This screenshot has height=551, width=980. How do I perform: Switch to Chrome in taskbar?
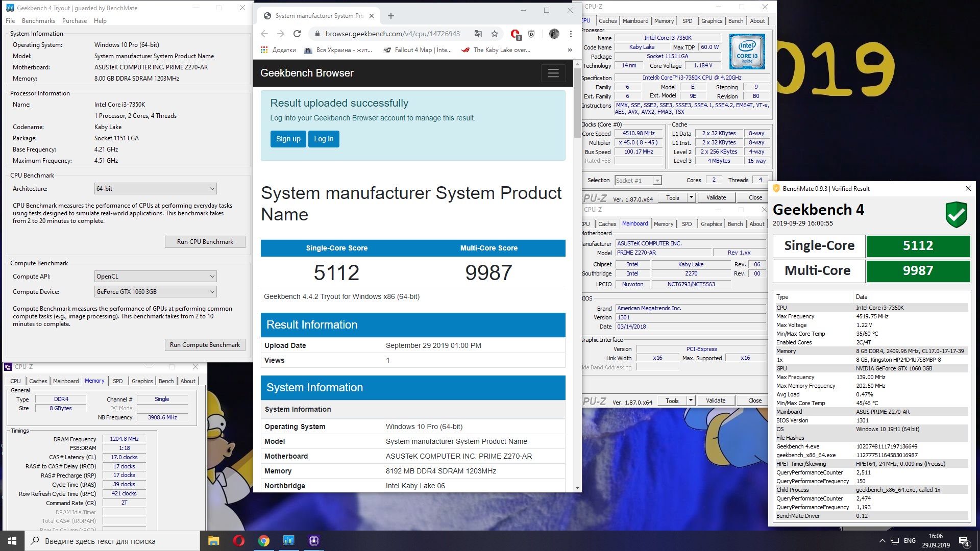[x=263, y=541]
